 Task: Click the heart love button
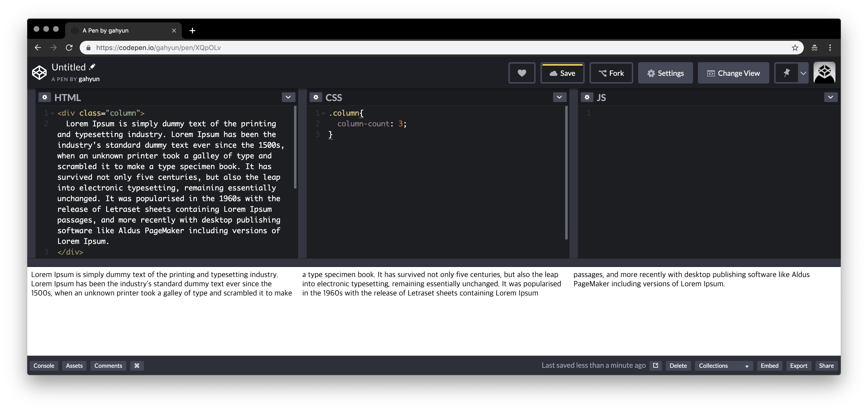(522, 73)
